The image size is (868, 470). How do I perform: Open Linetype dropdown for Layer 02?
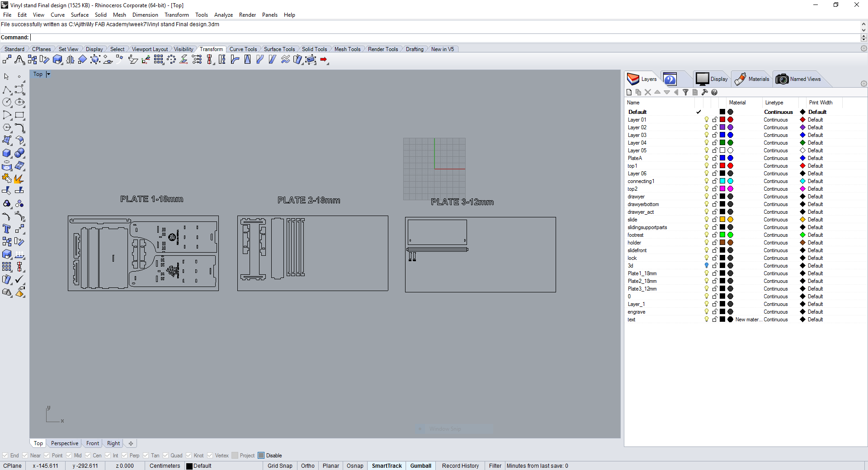coord(776,127)
